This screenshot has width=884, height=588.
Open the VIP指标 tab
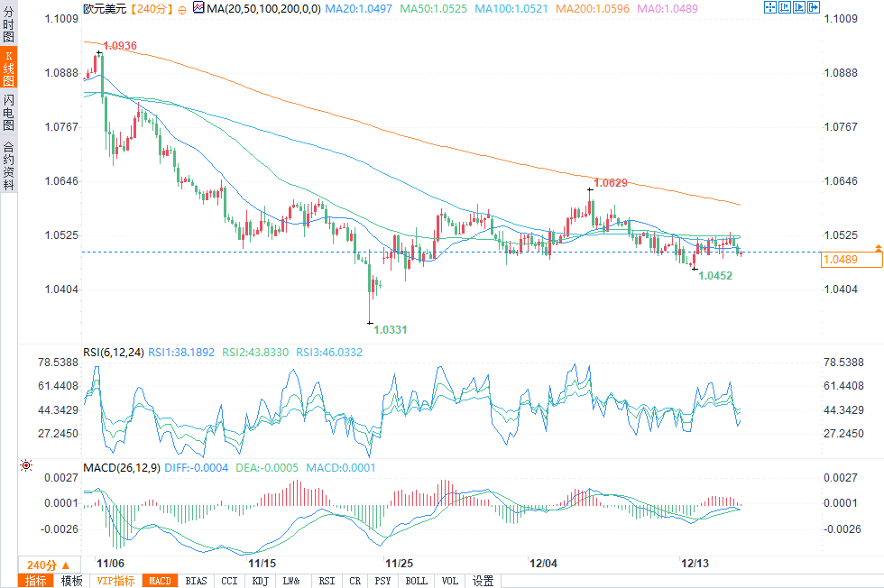click(115, 581)
